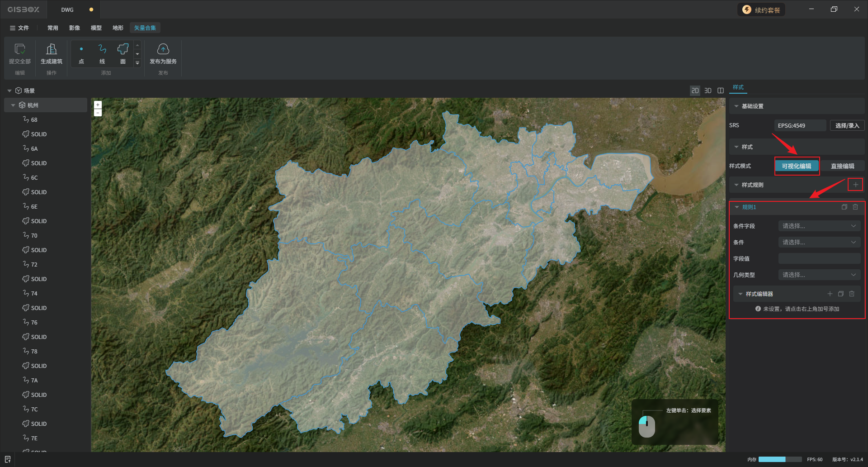Screen dimensions: 868x467
Task: Collapse the 杭州 layer tree node
Action: [13, 105]
